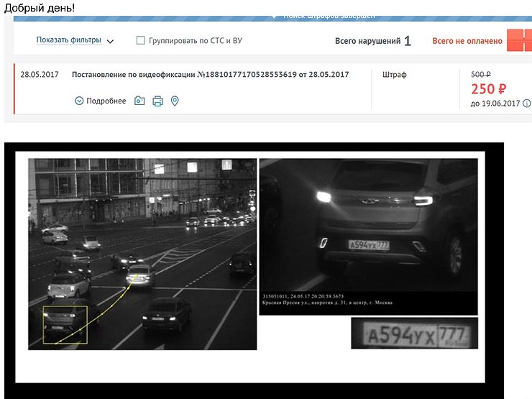
Task: Click the discounted 250 ₽ amount
Action: coord(489,89)
